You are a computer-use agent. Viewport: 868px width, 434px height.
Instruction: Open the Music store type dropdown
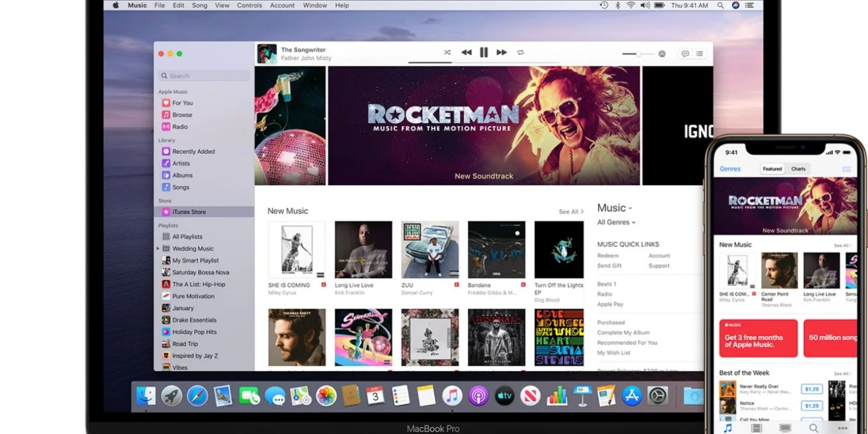(615, 208)
